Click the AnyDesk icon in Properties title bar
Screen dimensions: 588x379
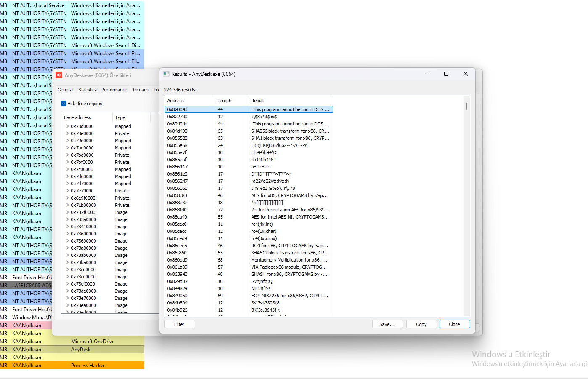[59, 75]
